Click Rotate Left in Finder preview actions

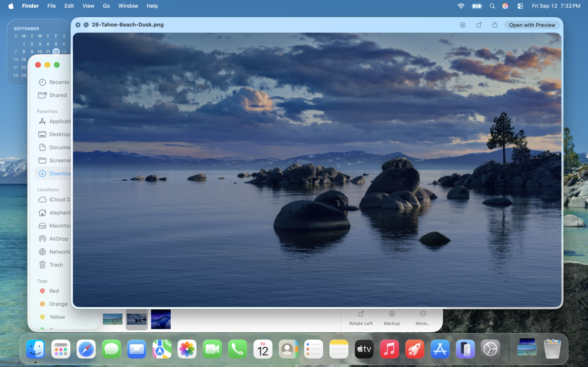361,317
